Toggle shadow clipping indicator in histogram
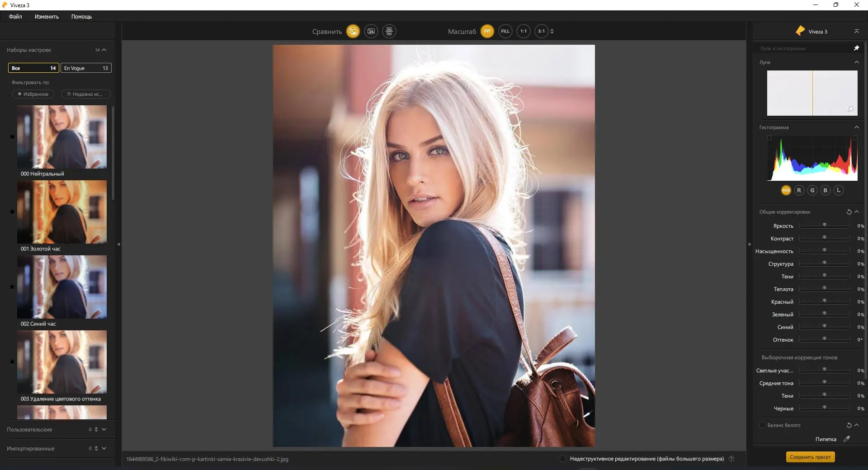The width and height of the screenshot is (868, 470). (769, 138)
